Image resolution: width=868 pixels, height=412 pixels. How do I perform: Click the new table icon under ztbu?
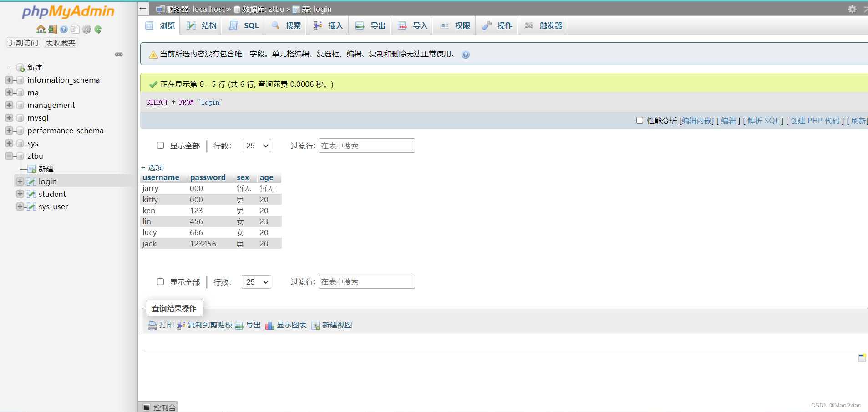point(31,169)
